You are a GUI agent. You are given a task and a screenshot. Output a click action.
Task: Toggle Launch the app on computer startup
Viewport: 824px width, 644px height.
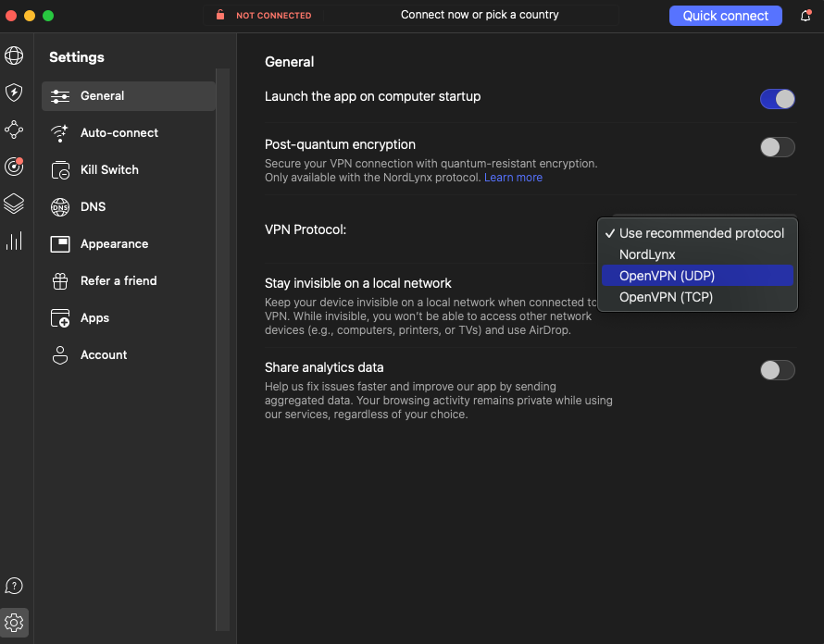[x=777, y=99]
